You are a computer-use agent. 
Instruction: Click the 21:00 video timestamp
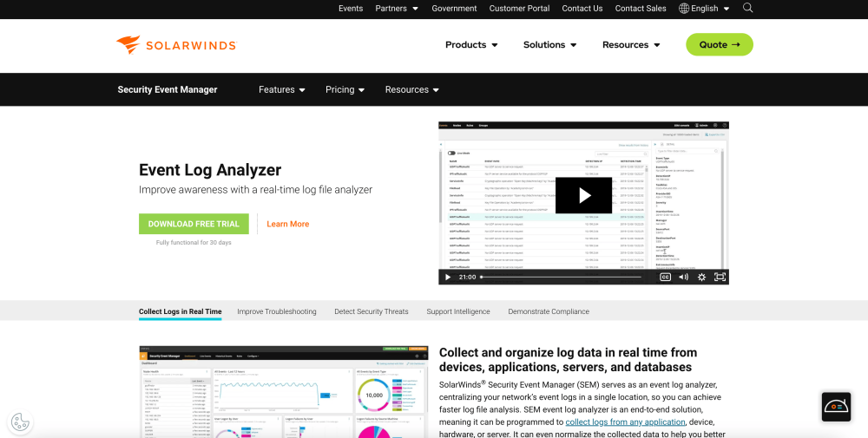pos(467,277)
